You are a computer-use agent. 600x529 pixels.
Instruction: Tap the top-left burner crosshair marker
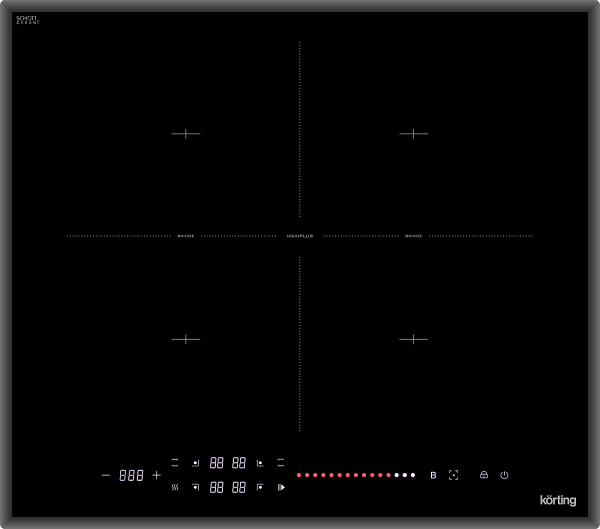pyautogui.click(x=186, y=134)
